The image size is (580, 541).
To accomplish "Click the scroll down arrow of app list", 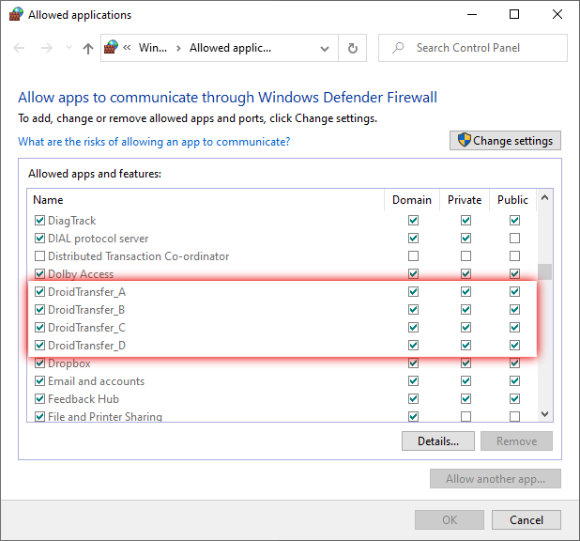I will pos(544,413).
